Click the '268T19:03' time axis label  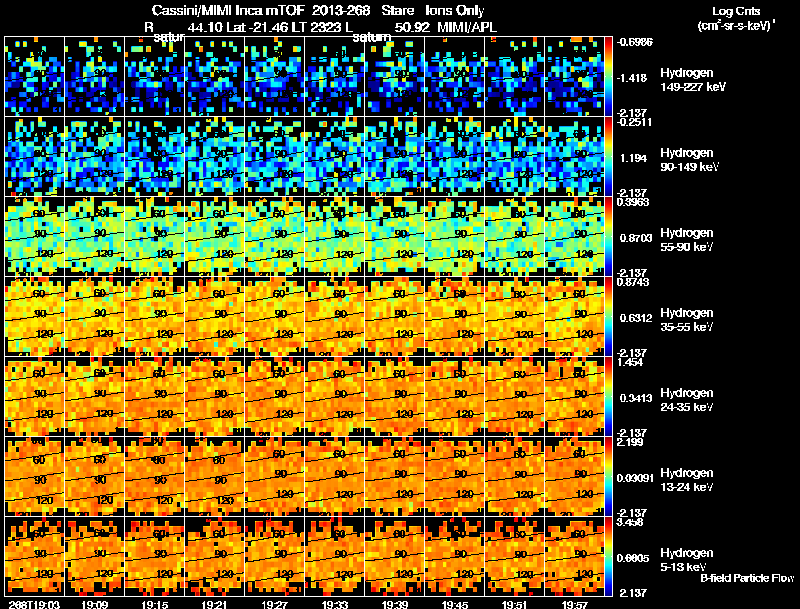34,605
